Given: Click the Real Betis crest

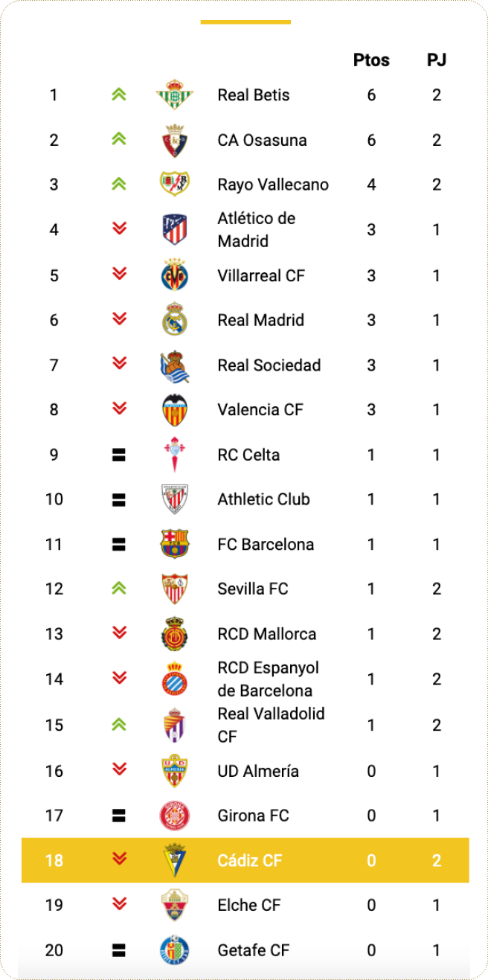Looking at the screenshot, I should tap(175, 95).
